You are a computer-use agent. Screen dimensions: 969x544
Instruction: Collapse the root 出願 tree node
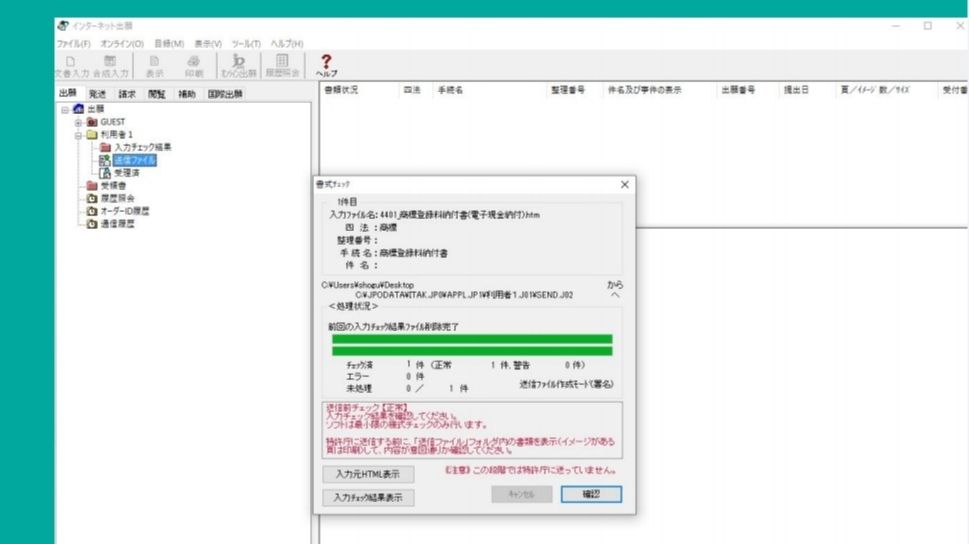[65, 109]
